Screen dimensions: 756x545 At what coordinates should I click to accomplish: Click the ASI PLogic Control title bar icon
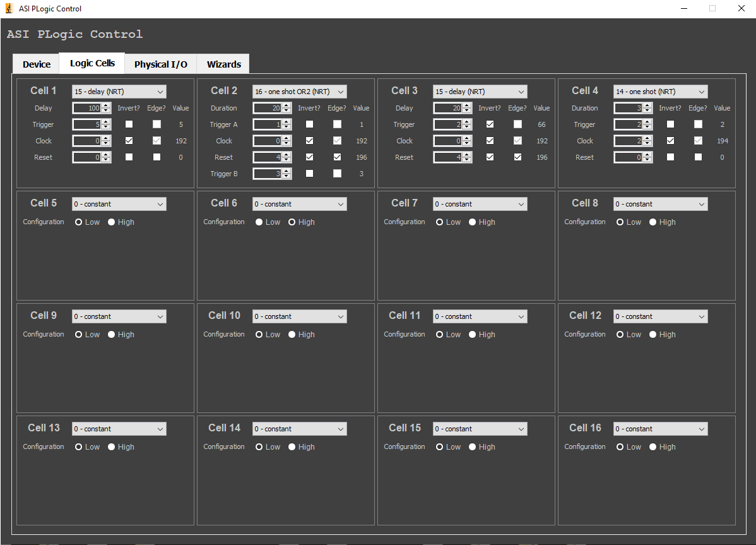pos(9,9)
